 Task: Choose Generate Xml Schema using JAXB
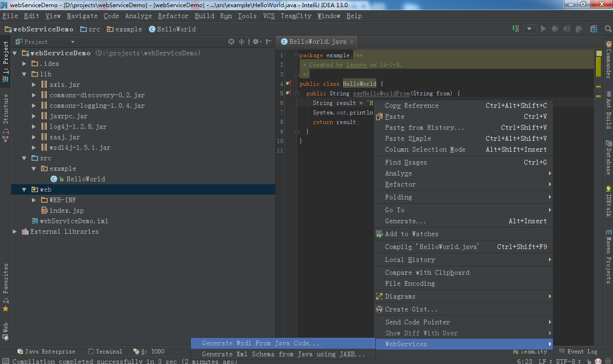(x=283, y=354)
